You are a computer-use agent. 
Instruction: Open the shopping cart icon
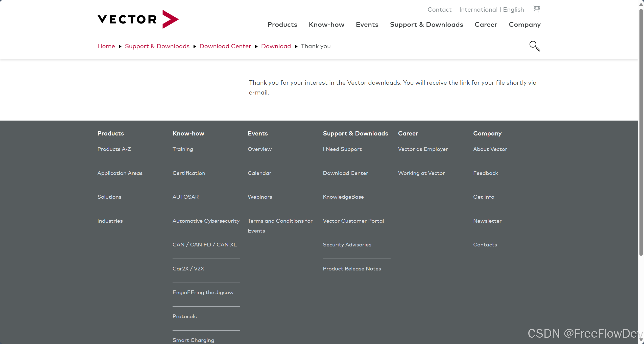click(536, 9)
